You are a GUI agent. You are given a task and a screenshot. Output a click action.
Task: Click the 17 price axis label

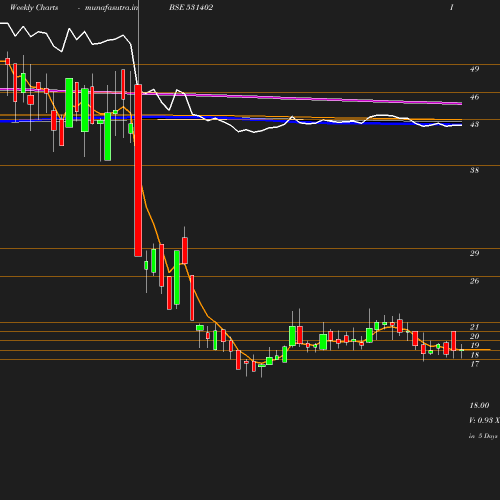tap(474, 364)
